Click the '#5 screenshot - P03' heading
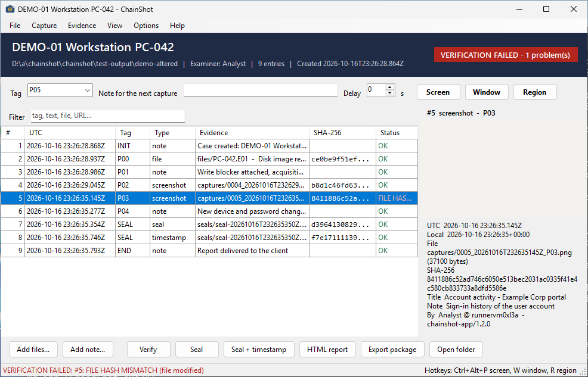 461,113
